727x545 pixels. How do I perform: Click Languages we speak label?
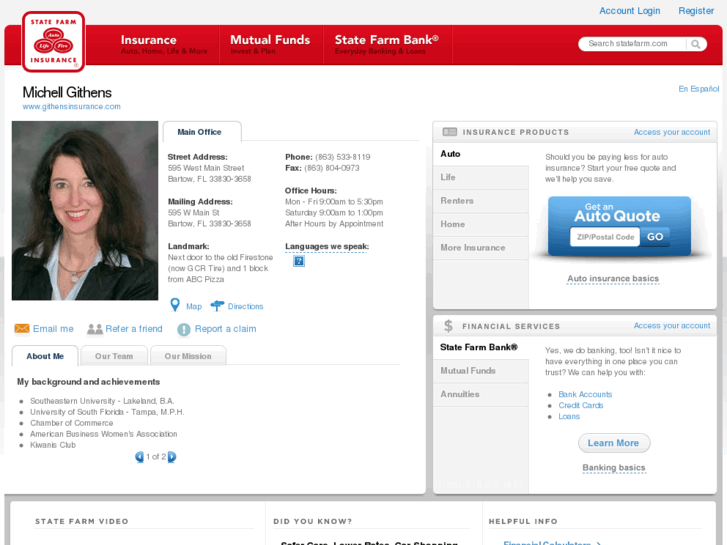[327, 246]
